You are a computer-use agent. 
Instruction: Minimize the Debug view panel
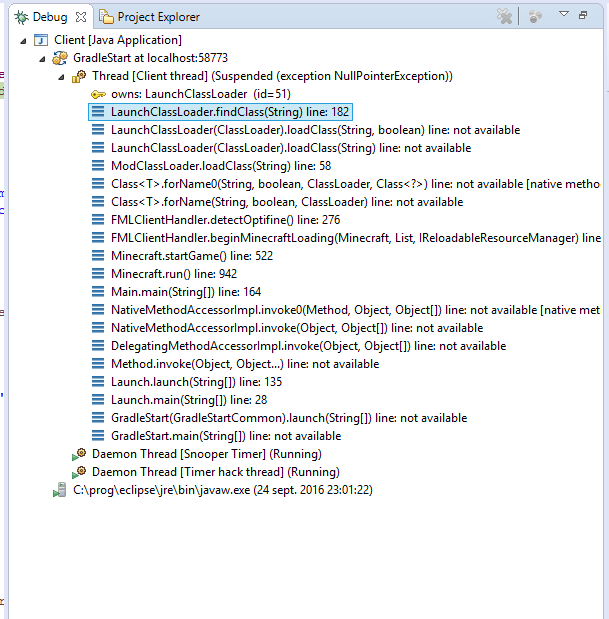(581, 16)
